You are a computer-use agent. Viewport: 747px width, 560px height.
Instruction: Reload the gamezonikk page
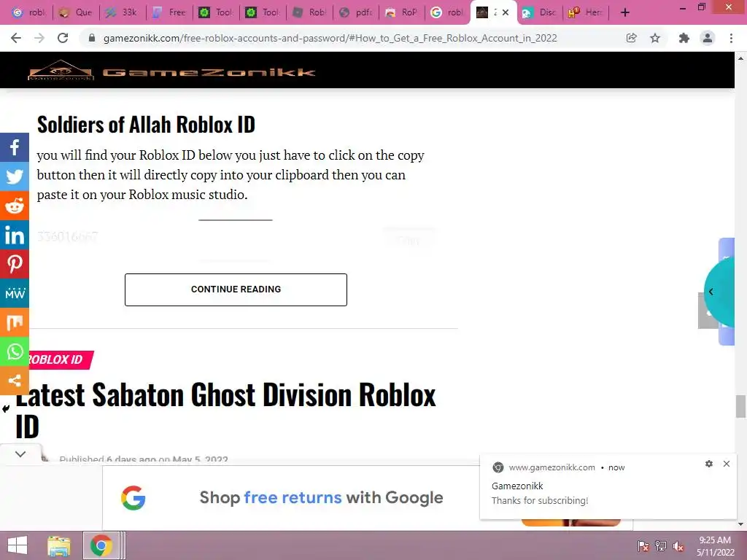63,38
